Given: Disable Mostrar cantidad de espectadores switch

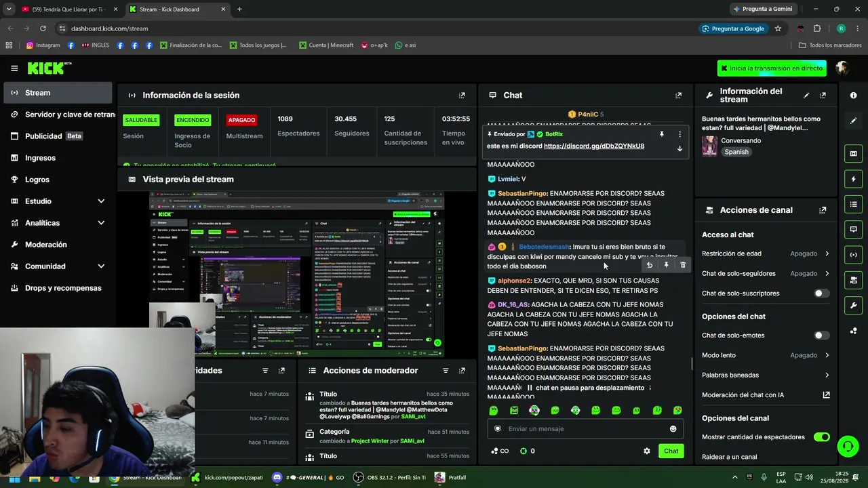Looking at the screenshot, I should pos(821,437).
